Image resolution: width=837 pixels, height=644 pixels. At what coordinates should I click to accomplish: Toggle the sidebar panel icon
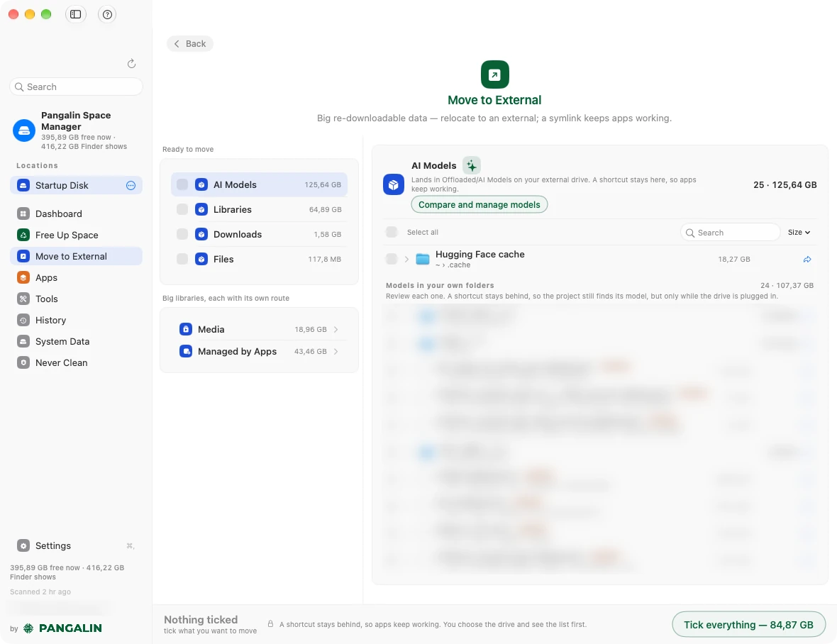(76, 14)
